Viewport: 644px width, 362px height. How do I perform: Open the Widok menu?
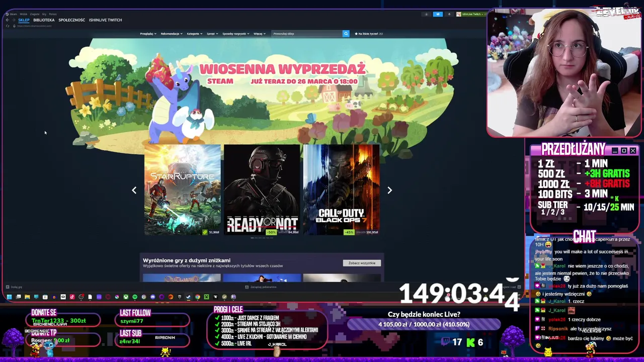23,14
